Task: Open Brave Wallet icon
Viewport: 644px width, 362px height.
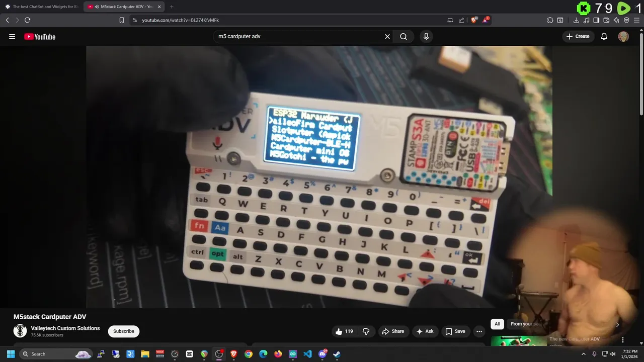Action: (x=606, y=20)
